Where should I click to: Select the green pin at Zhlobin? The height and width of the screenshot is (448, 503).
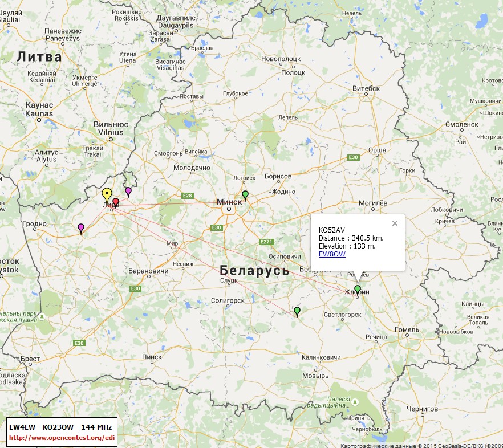358,290
